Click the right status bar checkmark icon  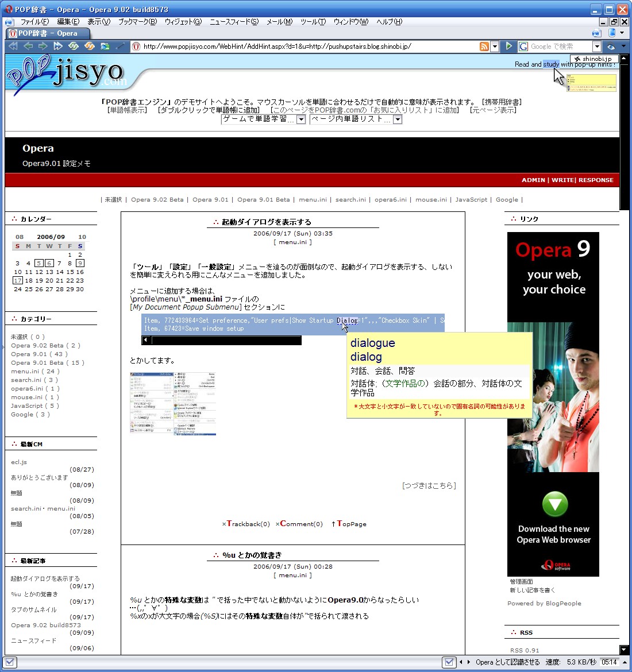click(449, 662)
